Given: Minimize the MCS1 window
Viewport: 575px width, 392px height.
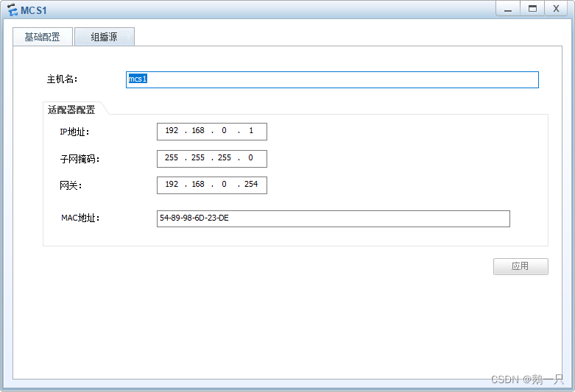Looking at the screenshot, I should click(x=507, y=9).
